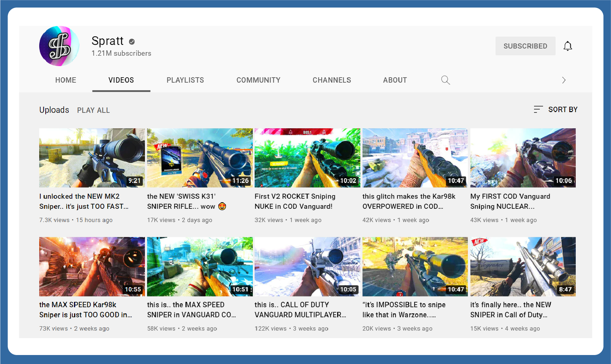Click '73K views • 2 weeks ago' text
Screen dimensions: 611x364
click(x=74, y=328)
